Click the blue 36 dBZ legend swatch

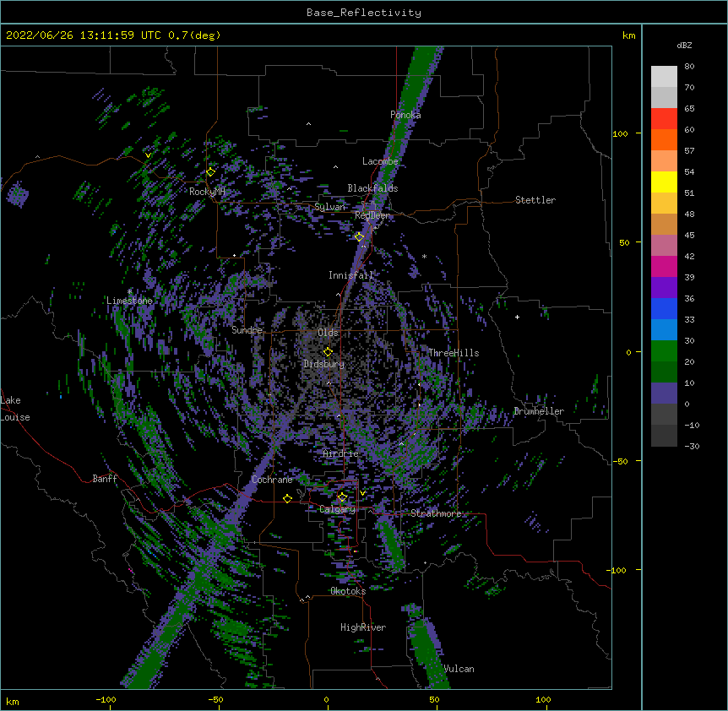coord(664,308)
